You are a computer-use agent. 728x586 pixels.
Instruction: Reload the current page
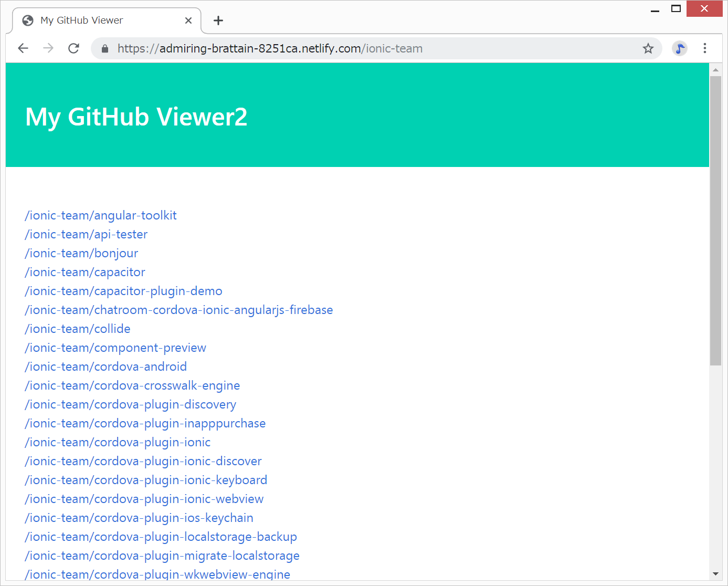point(73,48)
